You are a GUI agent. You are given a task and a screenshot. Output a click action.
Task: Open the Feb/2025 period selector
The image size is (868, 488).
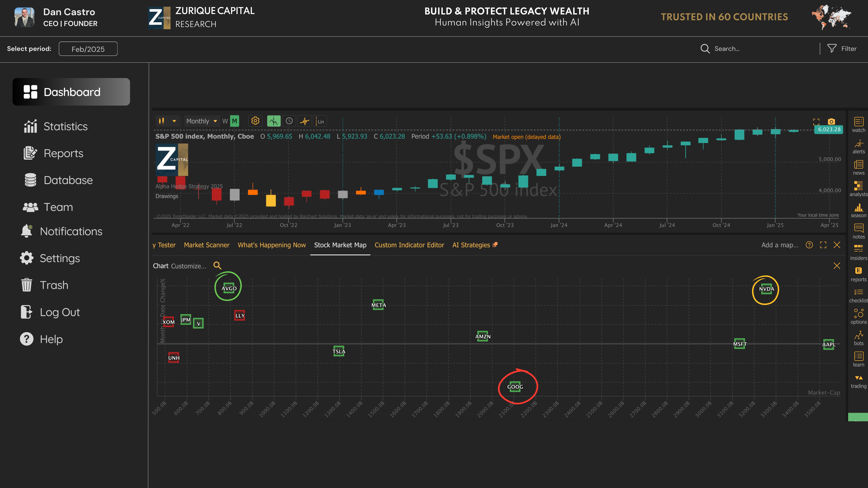[88, 49]
